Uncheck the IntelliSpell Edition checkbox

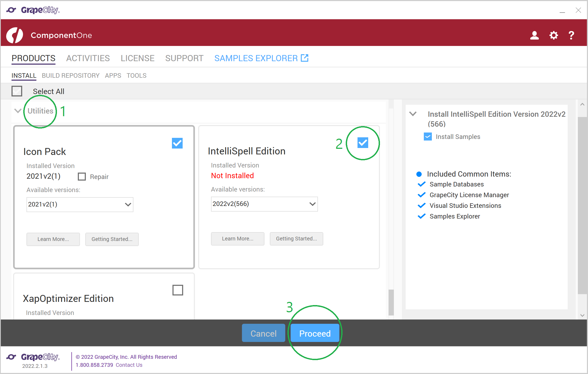(x=363, y=143)
